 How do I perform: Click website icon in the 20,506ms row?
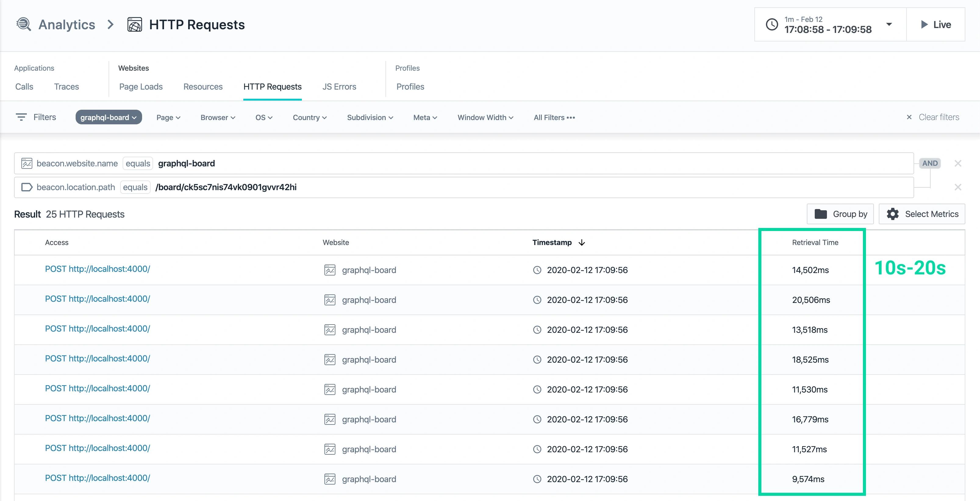[x=330, y=300]
